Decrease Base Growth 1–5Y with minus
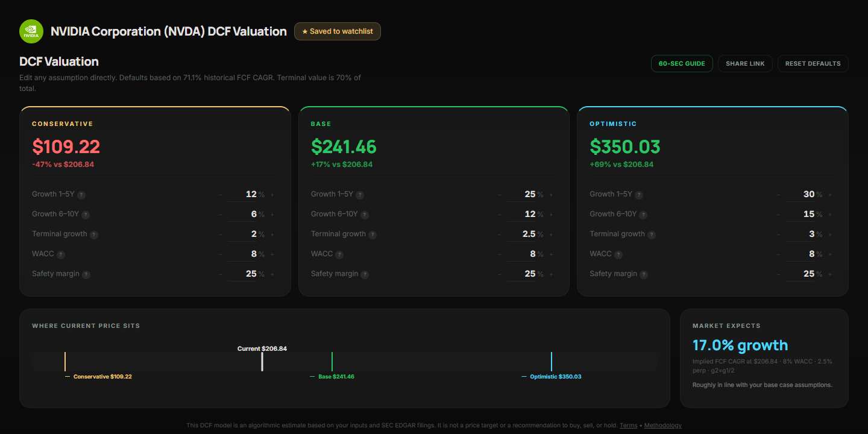The width and height of the screenshot is (868, 434). (x=499, y=195)
